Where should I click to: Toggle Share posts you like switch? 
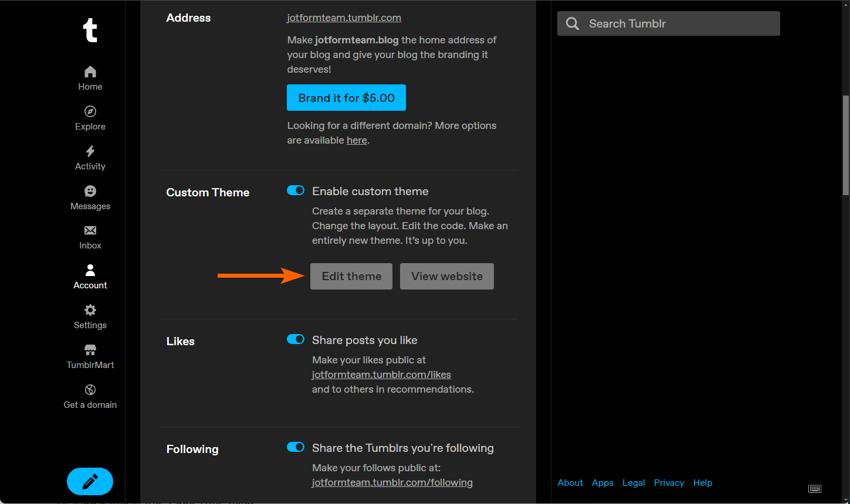tap(296, 339)
